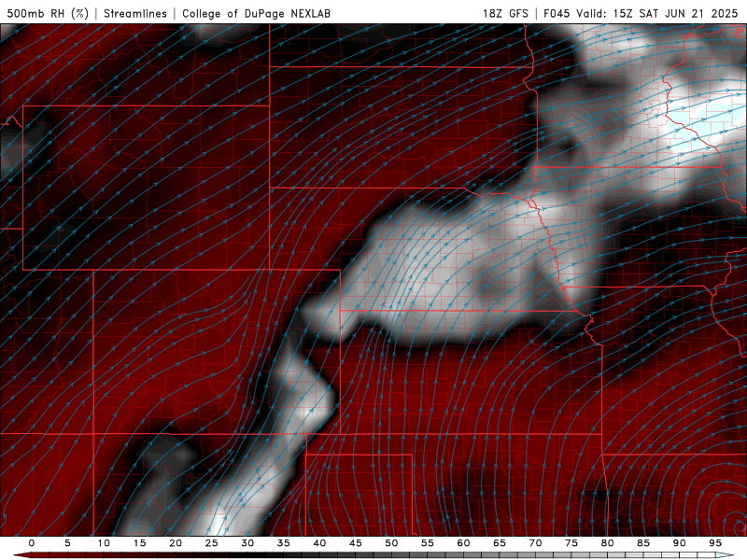
Task: Click the "30" value on the color scale
Action: 247,543
